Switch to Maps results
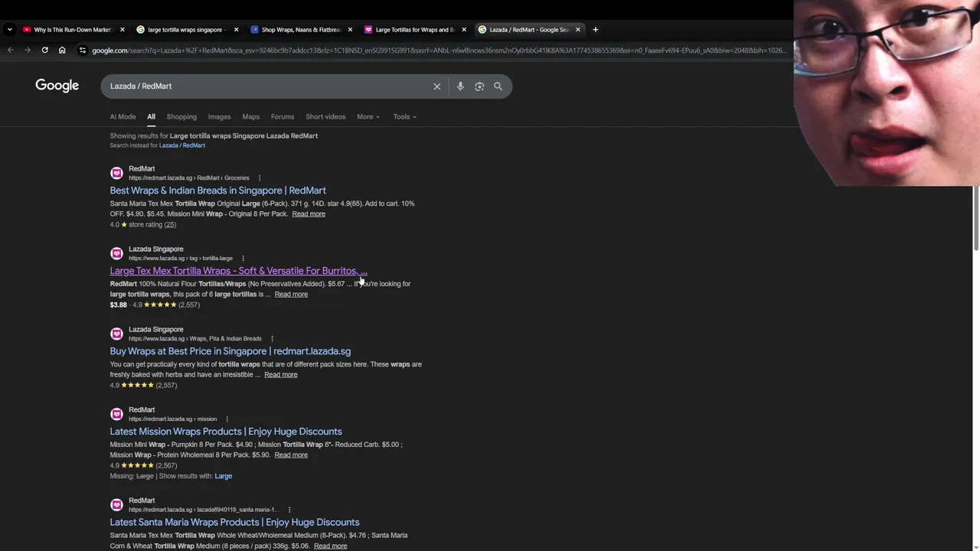 (251, 117)
